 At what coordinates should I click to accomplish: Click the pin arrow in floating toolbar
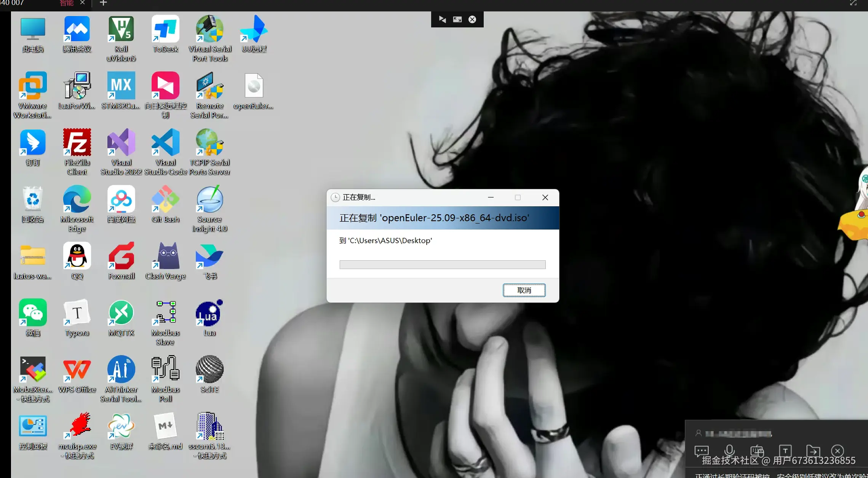coord(442,19)
